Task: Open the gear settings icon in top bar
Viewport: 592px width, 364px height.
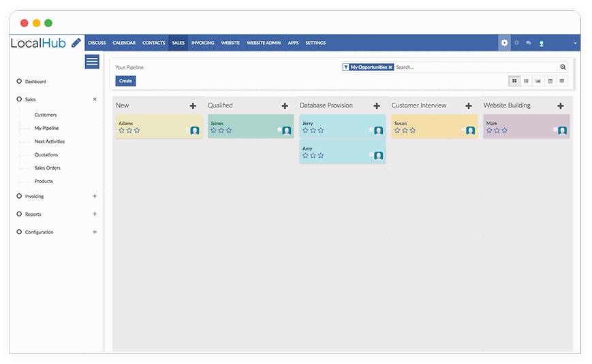Action: (504, 43)
